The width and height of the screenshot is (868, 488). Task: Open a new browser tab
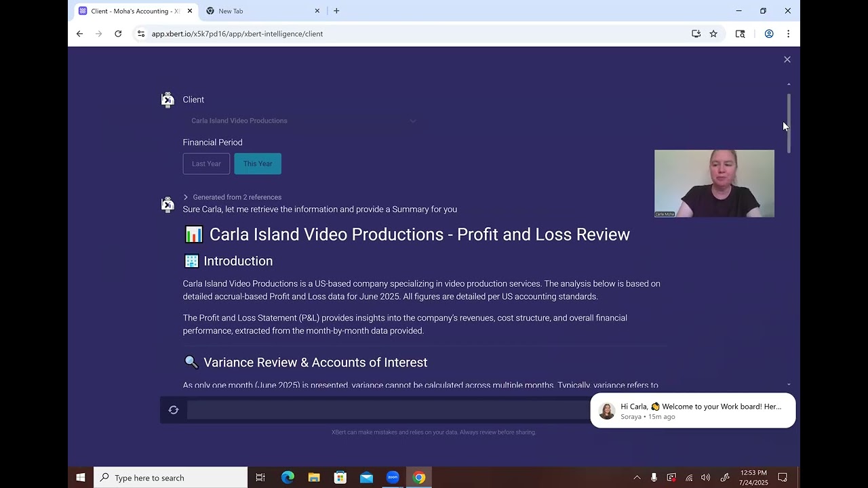[x=336, y=11]
